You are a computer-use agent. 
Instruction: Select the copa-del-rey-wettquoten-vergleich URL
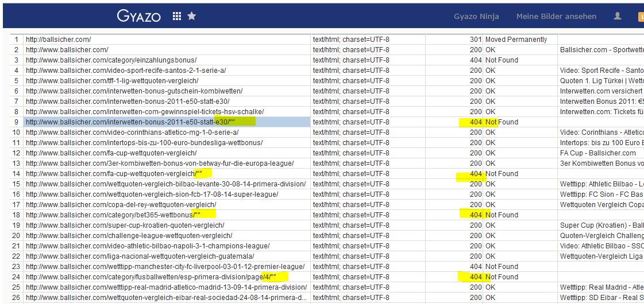click(121, 204)
